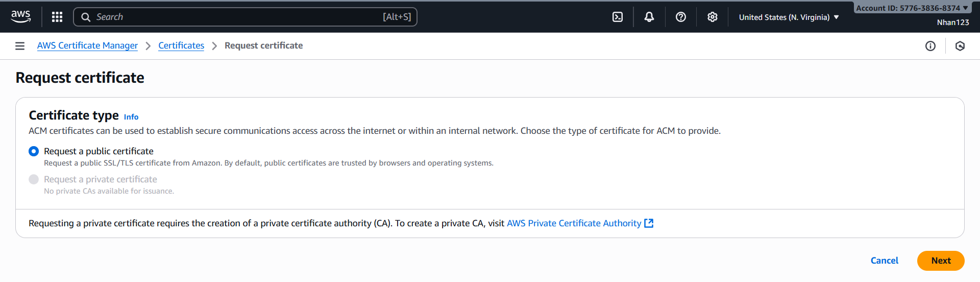Toggle the hamburger side navigation menu

pyautogui.click(x=20, y=46)
